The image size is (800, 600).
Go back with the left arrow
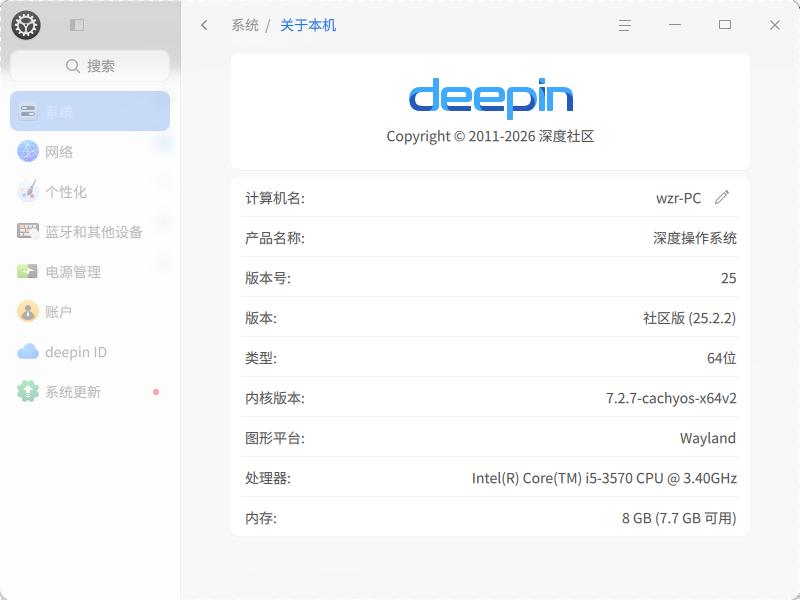205,25
